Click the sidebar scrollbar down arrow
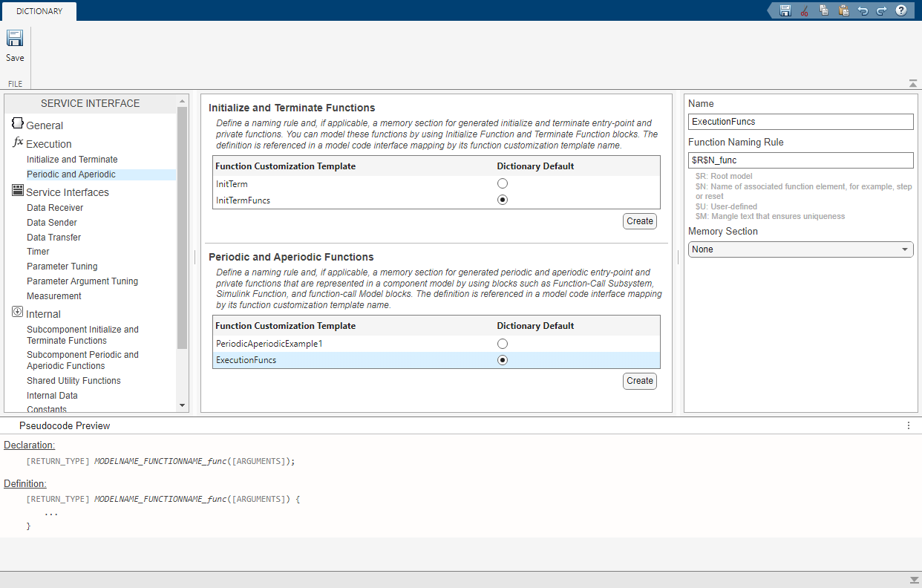Image resolution: width=922 pixels, height=588 pixels. [x=183, y=405]
